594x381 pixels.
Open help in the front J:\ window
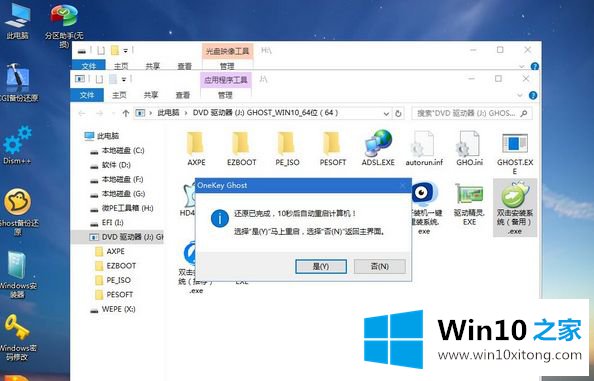(533, 95)
